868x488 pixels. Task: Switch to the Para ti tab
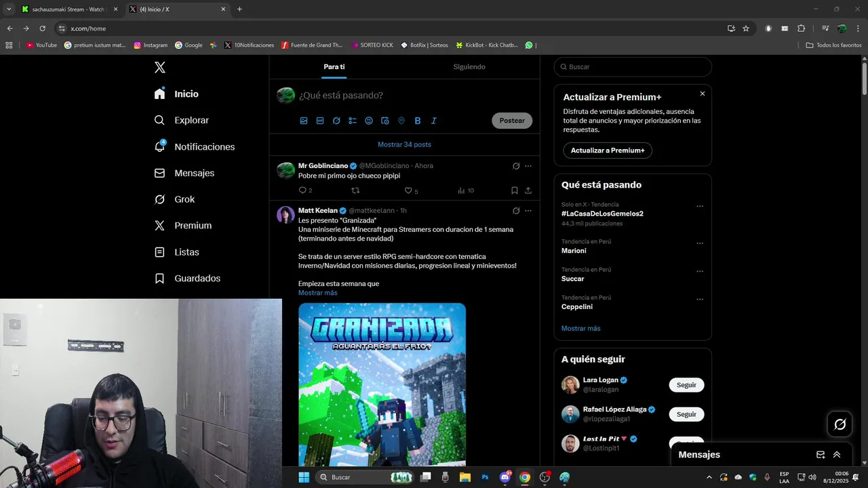tap(334, 67)
